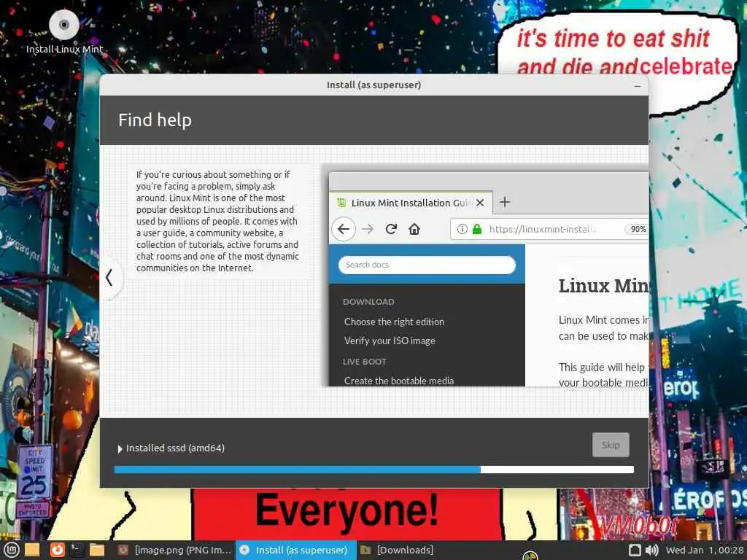Open the Install Linux Mint desktop icon
Viewport: 747px width, 560px height.
[x=64, y=31]
